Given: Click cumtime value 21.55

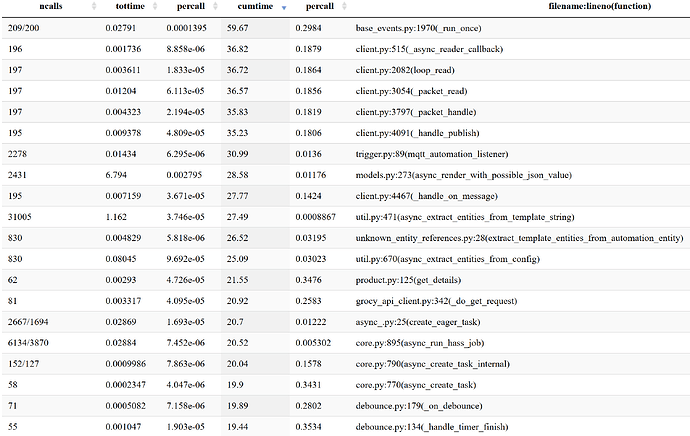Looking at the screenshot, I should [238, 280].
